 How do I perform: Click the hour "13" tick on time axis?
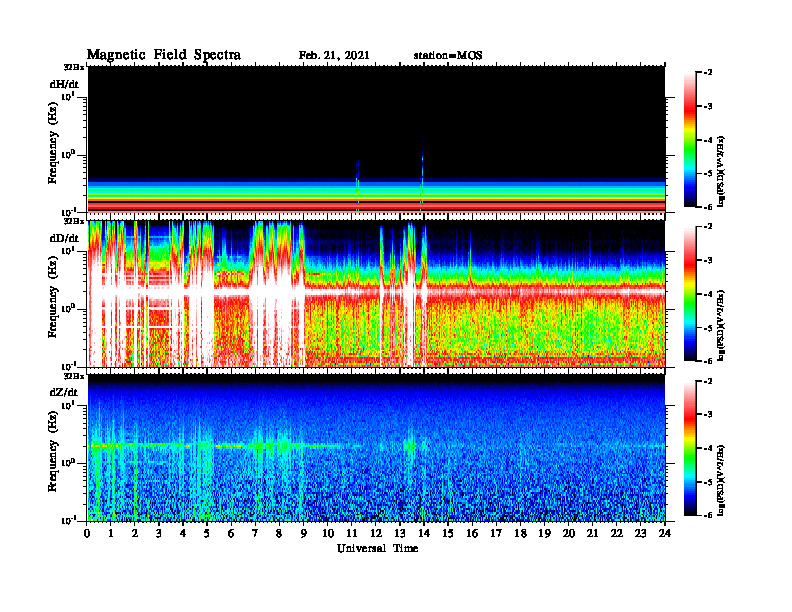400,534
